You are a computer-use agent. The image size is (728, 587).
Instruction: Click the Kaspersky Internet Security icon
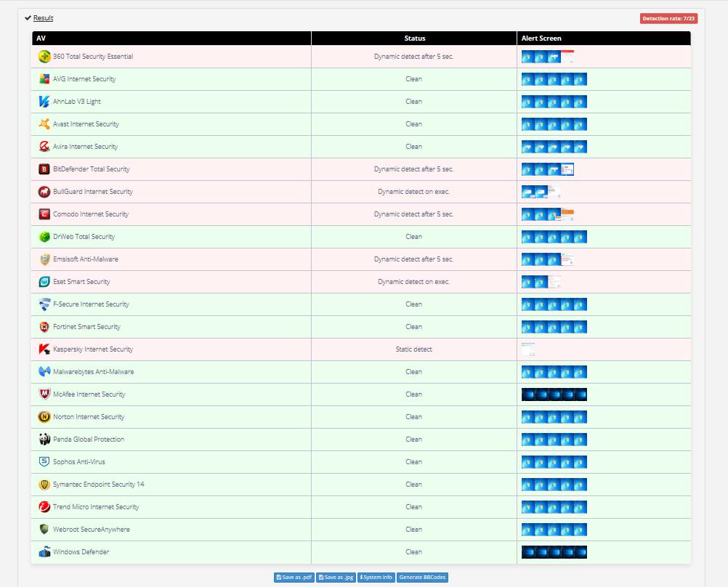(44, 349)
